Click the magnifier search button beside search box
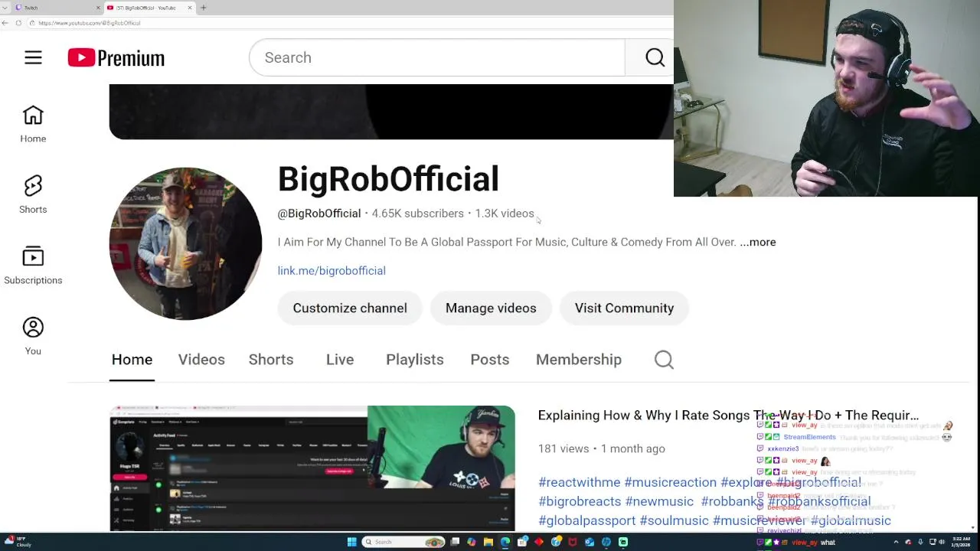 pos(655,57)
